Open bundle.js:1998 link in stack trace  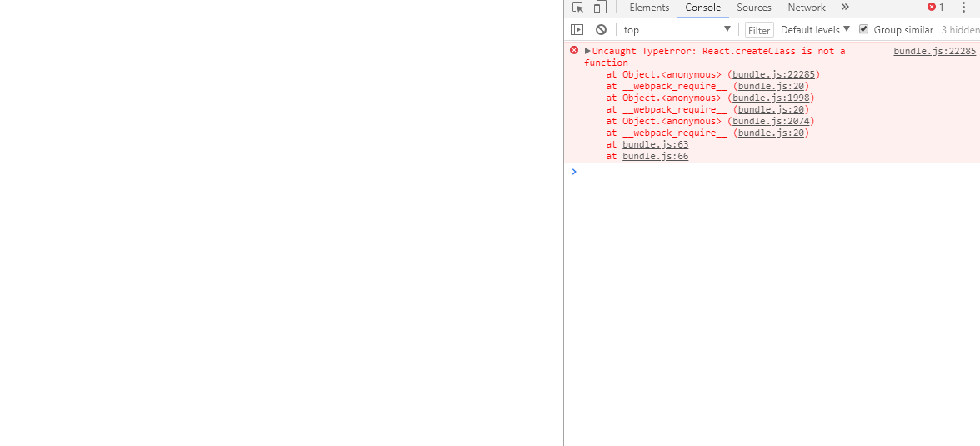(x=772, y=98)
